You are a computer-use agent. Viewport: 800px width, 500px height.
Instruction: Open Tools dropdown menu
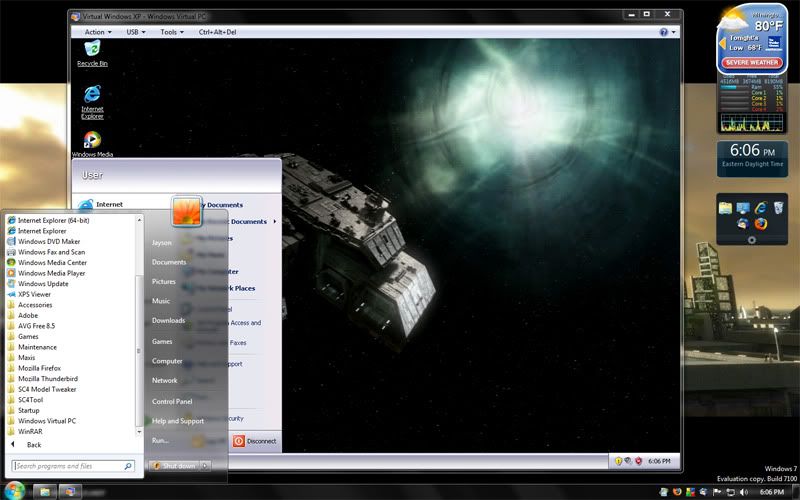coord(172,32)
